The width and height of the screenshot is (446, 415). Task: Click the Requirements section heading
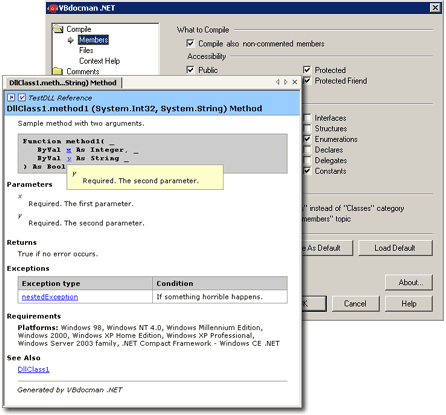click(34, 316)
